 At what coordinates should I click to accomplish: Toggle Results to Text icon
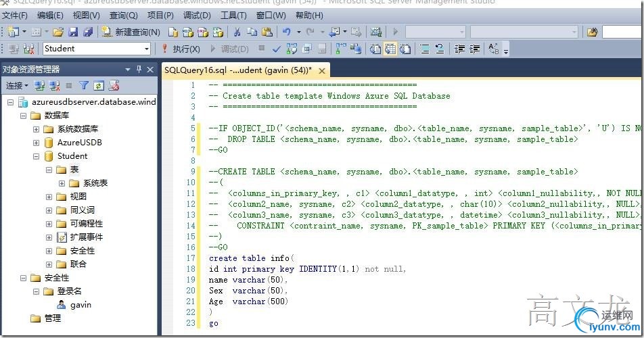(375, 49)
